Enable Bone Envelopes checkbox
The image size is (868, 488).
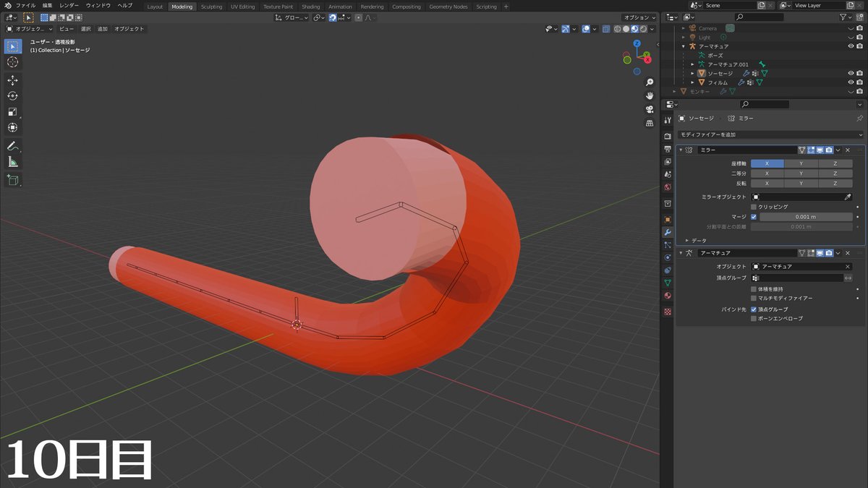pos(754,318)
